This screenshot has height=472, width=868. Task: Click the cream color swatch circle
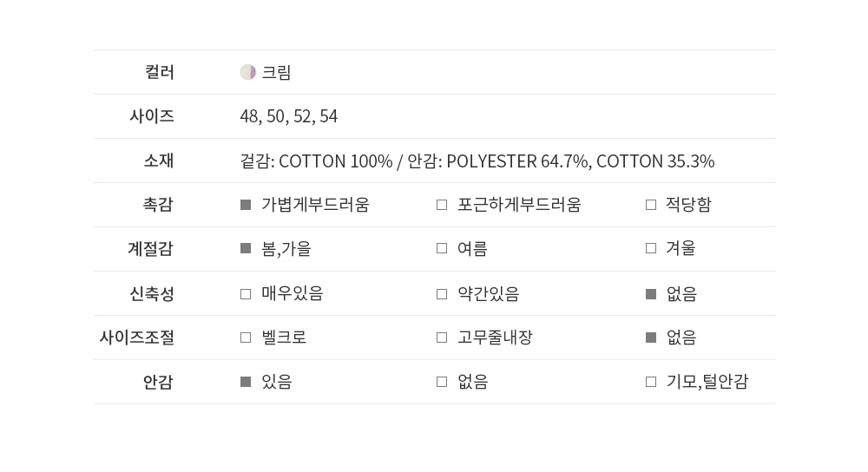point(247,72)
